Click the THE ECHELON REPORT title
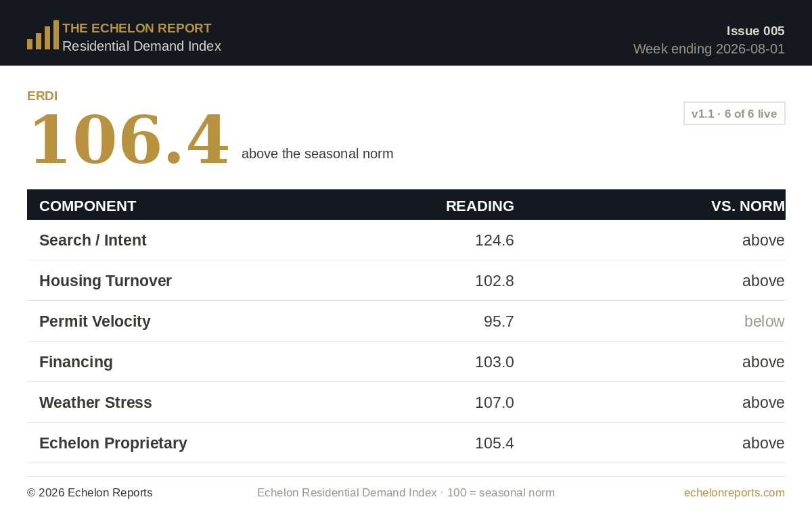 pyautogui.click(x=137, y=28)
